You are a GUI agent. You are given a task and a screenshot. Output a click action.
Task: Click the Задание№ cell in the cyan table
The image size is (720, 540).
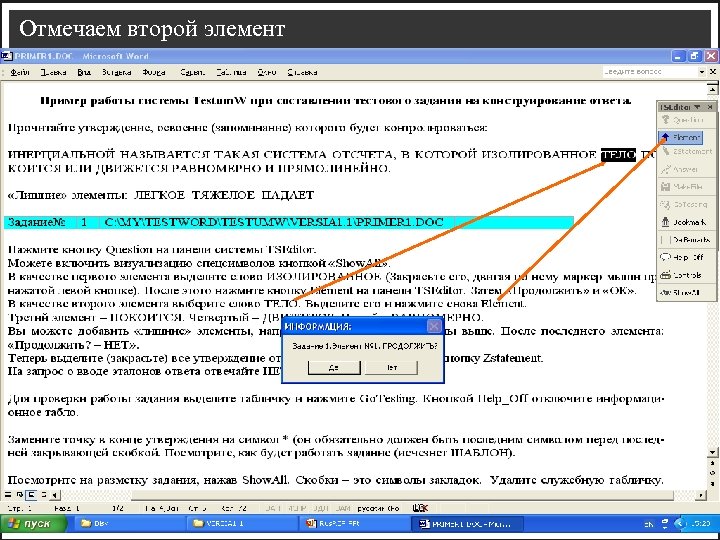tap(40, 222)
